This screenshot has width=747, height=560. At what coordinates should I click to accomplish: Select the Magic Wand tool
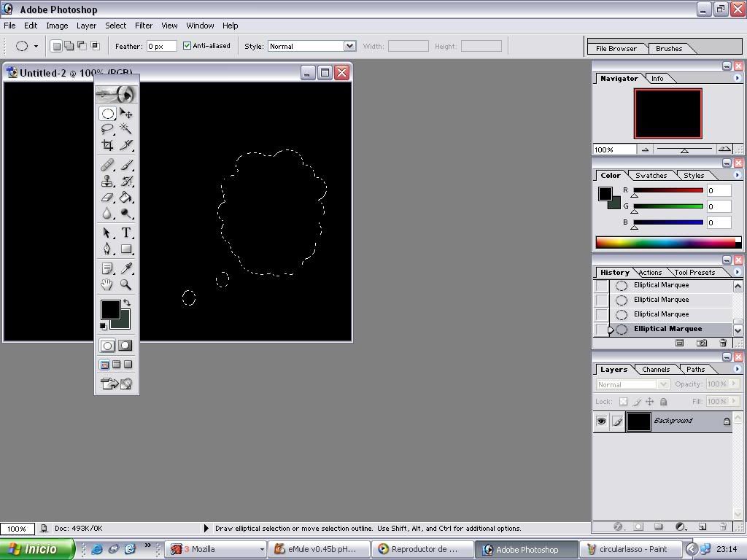(x=126, y=129)
